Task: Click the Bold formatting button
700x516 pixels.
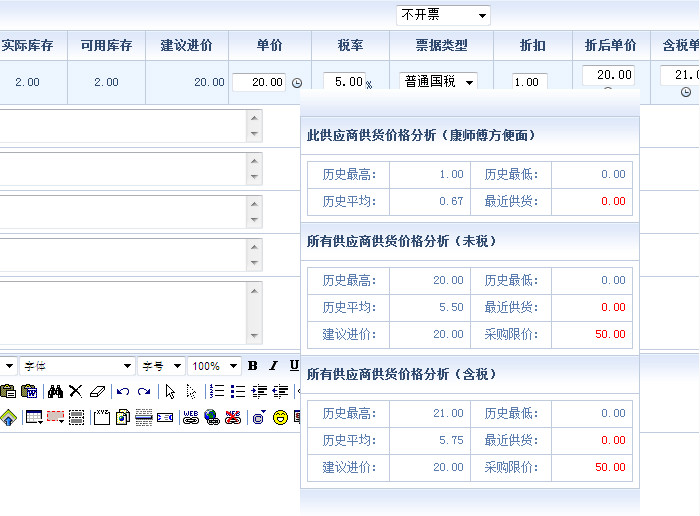Action: click(252, 366)
